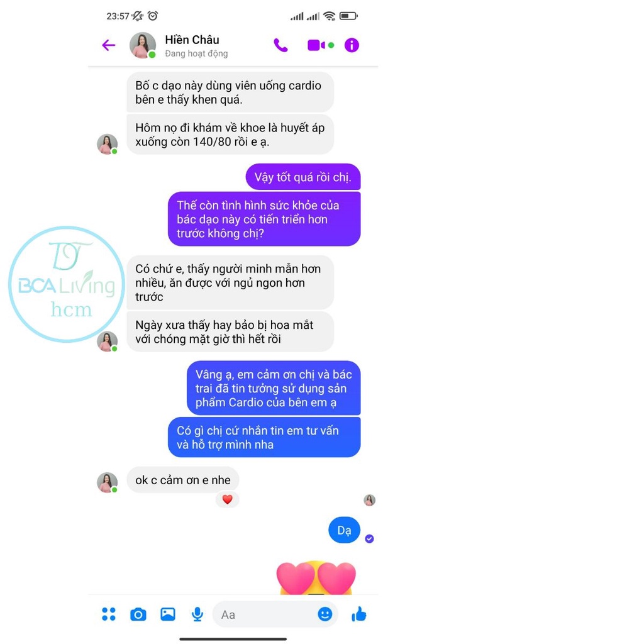Focus the Aa message input field
The height and width of the screenshot is (644, 644).
275,614
